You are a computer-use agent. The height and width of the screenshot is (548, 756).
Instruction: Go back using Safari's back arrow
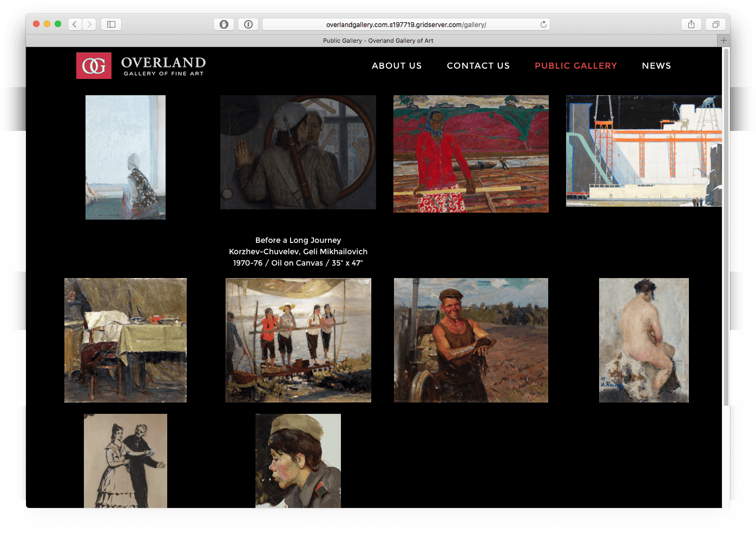point(75,24)
